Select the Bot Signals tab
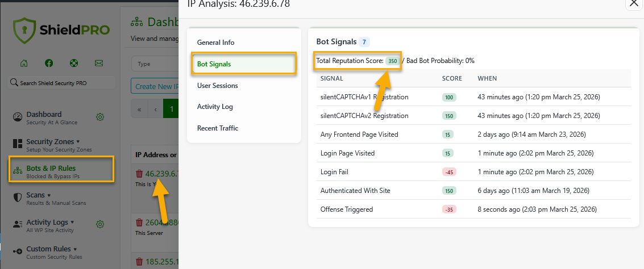 (244, 64)
